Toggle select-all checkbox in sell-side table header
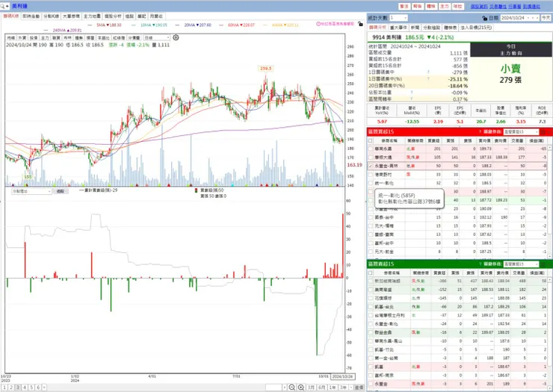Screen dimensions: 553x392 pyautogui.click(x=371, y=273)
